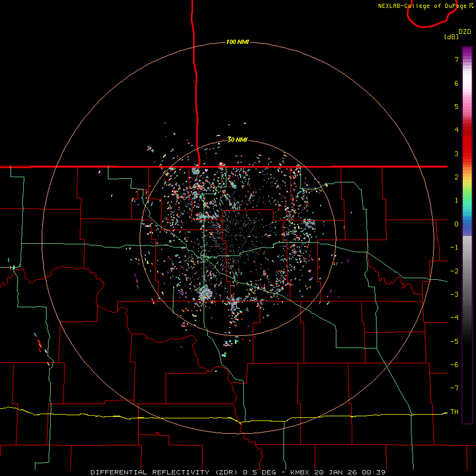Viewport: 476px width, 476px height.
Task: Click the -7 value on color scale
Action: coord(454,388)
